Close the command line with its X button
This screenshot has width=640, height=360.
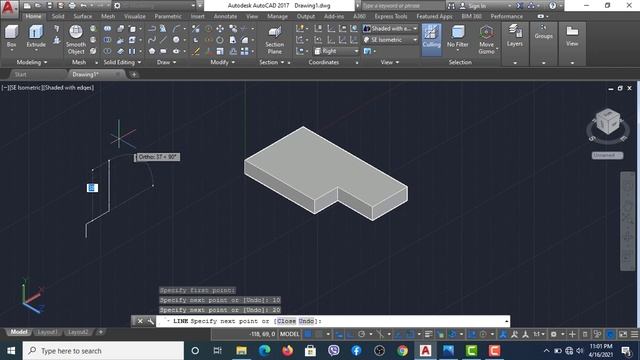140,321
